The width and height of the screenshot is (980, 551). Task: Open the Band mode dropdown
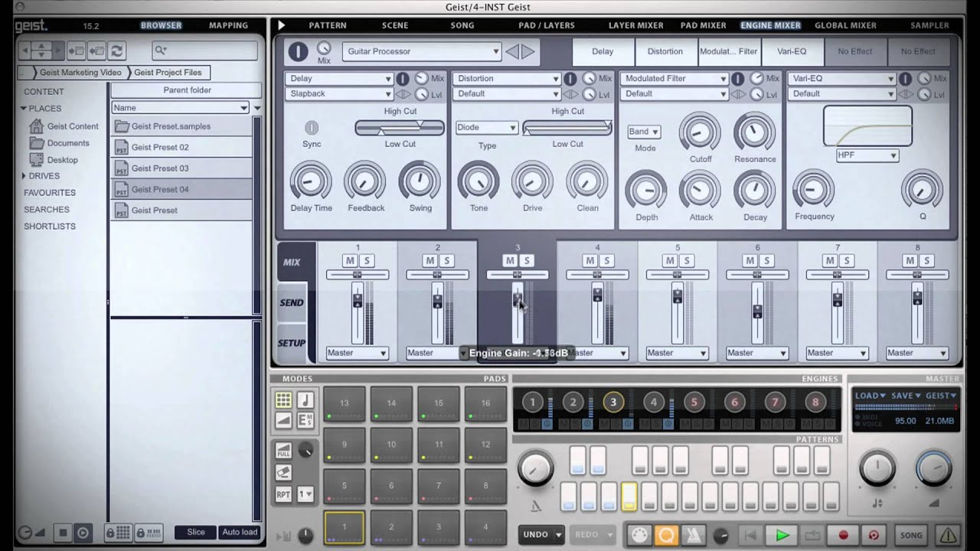[644, 132]
